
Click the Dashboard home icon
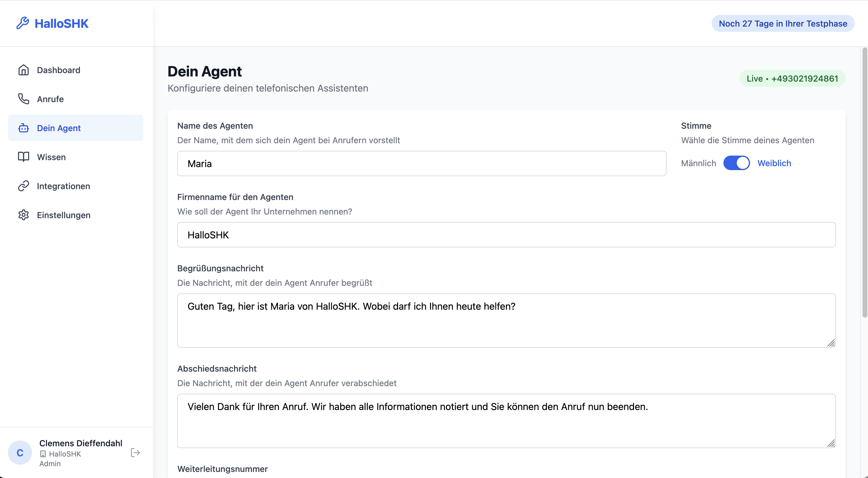coord(24,70)
